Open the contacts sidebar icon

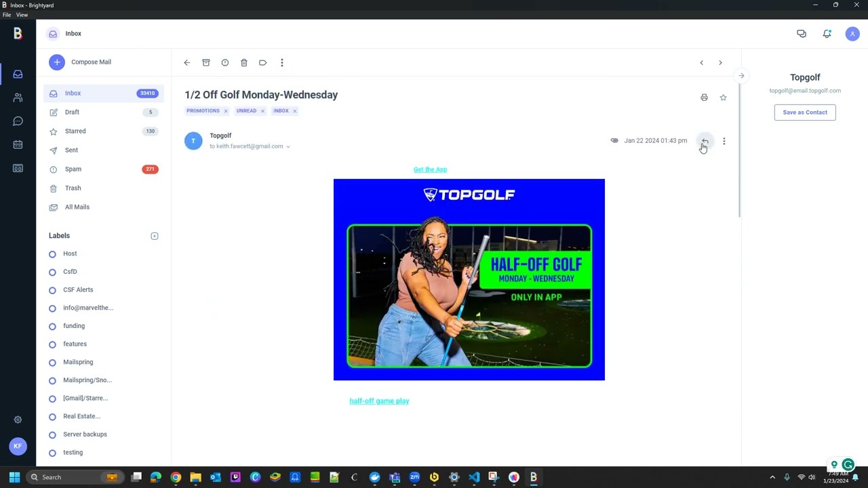point(18,98)
